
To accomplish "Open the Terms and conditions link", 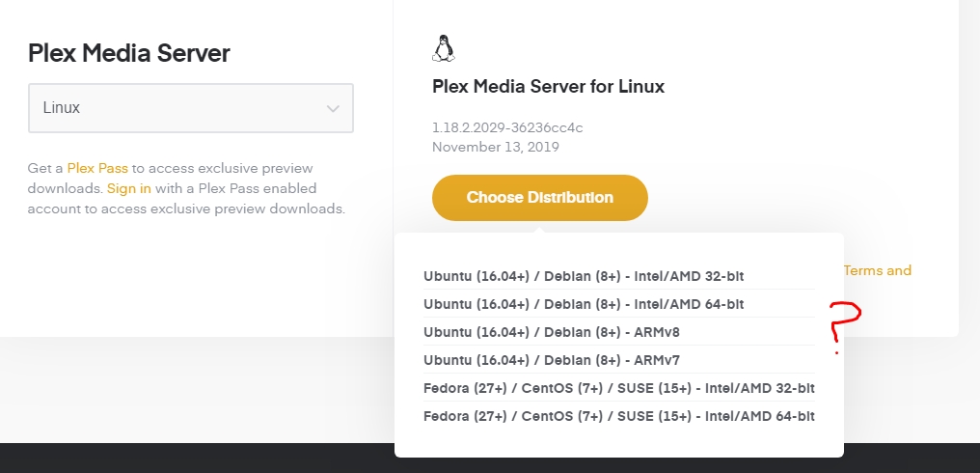I will point(878,270).
